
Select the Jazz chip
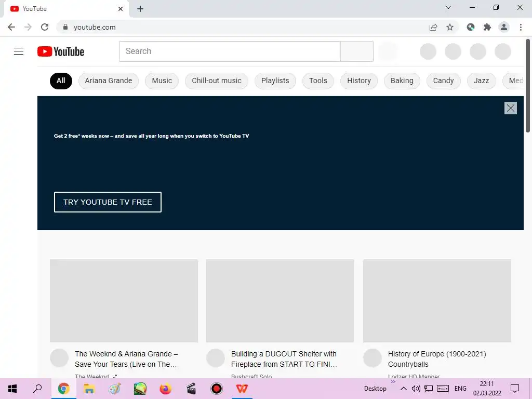tap(482, 81)
